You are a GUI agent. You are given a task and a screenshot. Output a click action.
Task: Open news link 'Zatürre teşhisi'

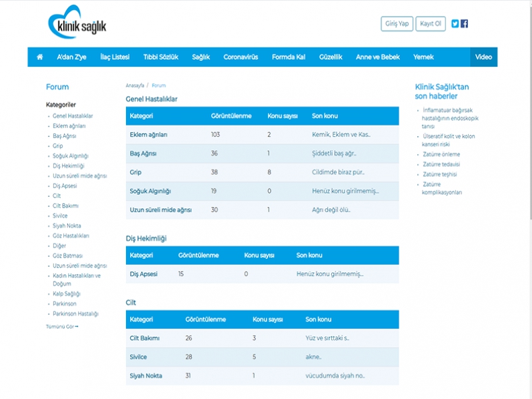[x=440, y=174]
